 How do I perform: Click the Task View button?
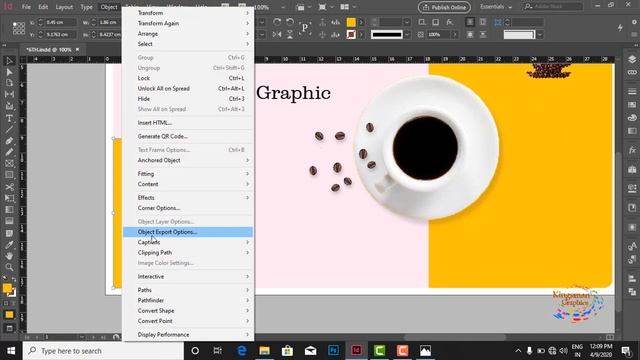[218, 351]
